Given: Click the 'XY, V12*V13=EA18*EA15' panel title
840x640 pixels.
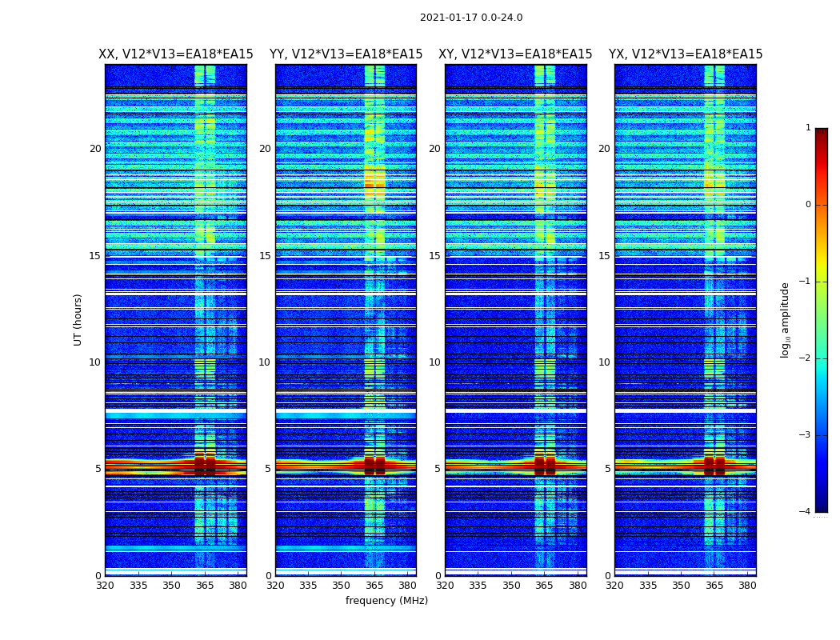Looking at the screenshot, I should pyautogui.click(x=515, y=54).
